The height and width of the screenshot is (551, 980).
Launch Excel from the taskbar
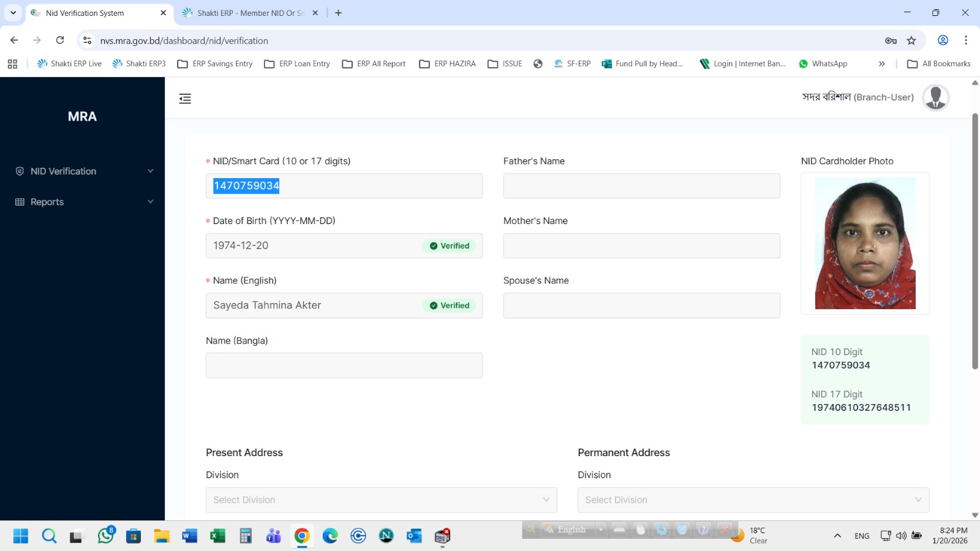[x=217, y=536]
